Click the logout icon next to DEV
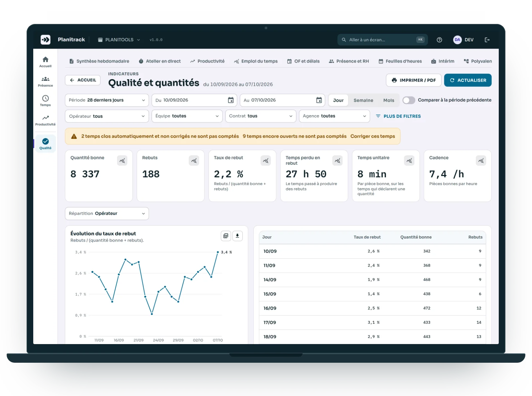This screenshot has width=532, height=396. 487,40
